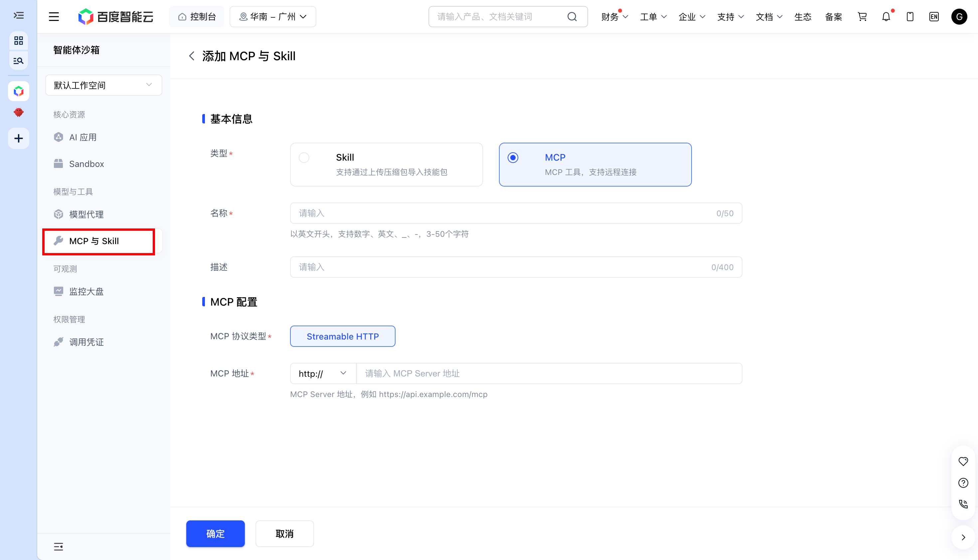Screen dimensions: 978x560
Task: Open the notification bell
Action: coord(886,17)
